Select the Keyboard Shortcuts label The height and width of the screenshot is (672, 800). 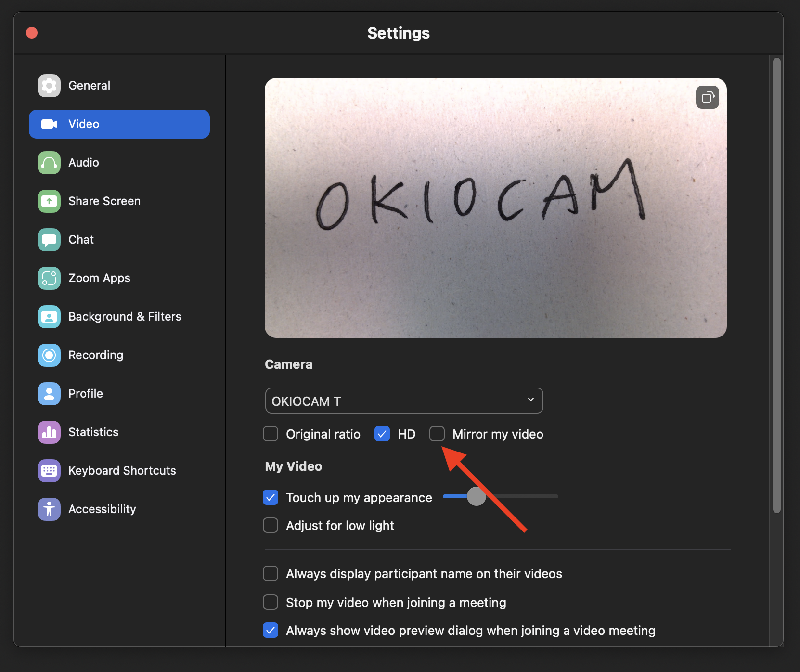(122, 471)
